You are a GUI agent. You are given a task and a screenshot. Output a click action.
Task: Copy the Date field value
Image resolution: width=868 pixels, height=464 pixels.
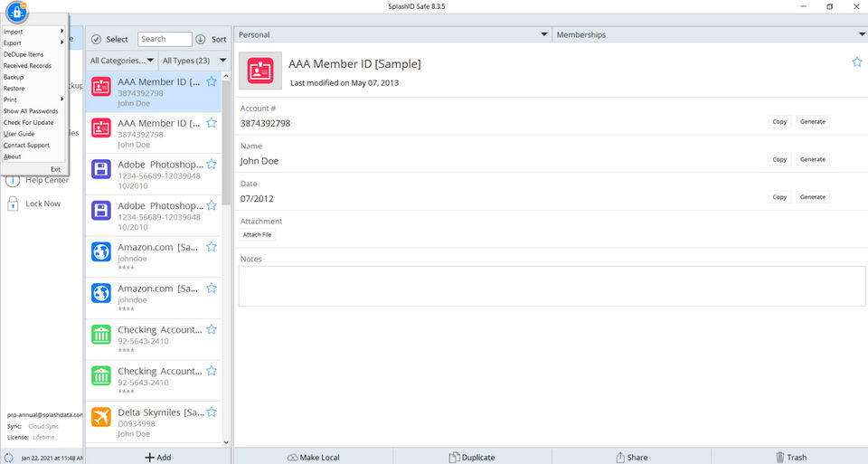779,197
